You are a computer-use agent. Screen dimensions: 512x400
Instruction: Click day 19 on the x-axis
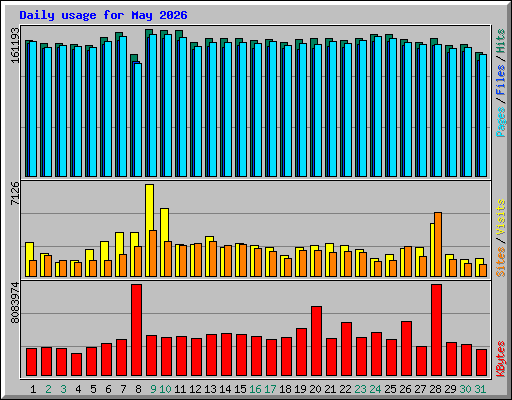coord(300,389)
